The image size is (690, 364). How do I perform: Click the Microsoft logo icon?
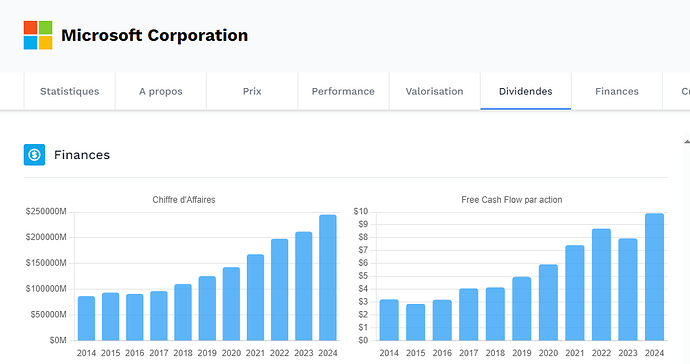click(38, 35)
